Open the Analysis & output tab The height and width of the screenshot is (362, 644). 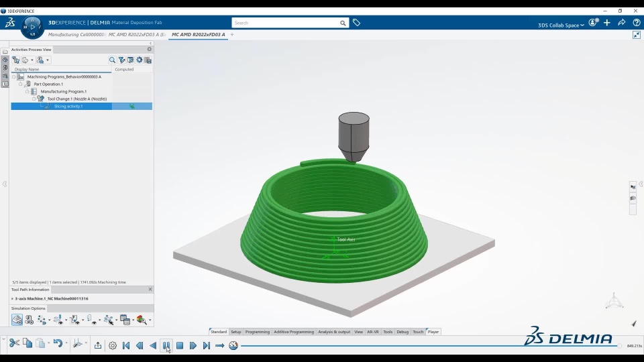point(334,332)
